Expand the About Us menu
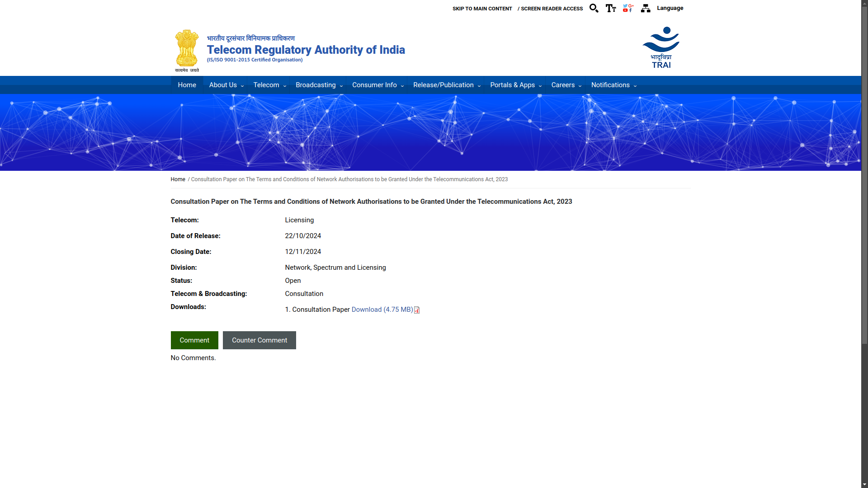The image size is (868, 488). 226,85
